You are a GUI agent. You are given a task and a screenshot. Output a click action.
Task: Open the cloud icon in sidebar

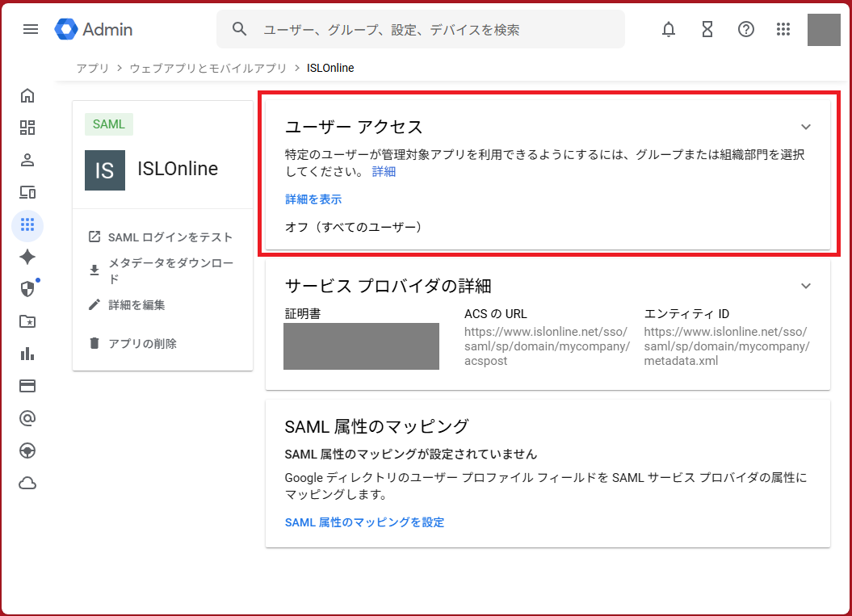tap(27, 483)
